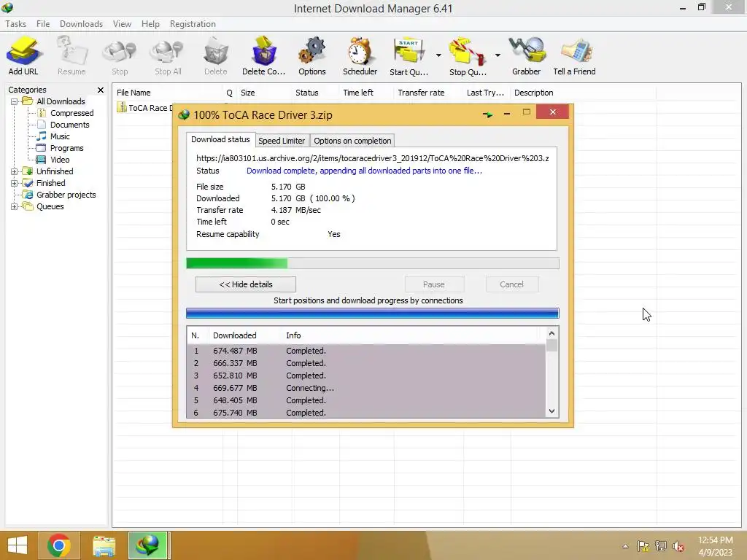Click the connections list scroll up arrow
747x560 pixels.
[551, 333]
